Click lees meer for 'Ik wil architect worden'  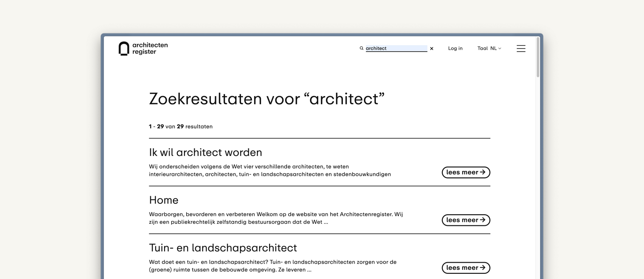(x=466, y=172)
